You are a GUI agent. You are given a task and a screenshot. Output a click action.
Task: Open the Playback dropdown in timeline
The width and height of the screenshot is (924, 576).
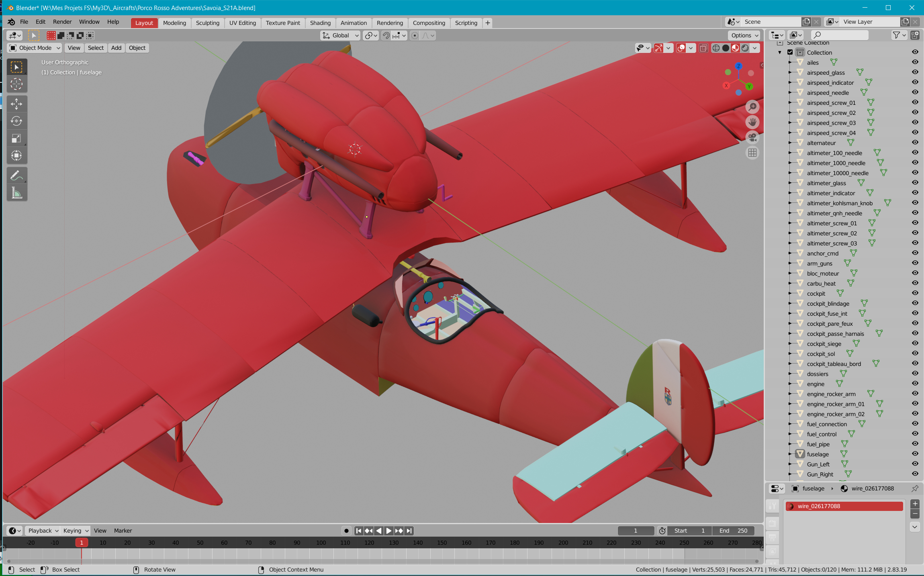[43, 531]
